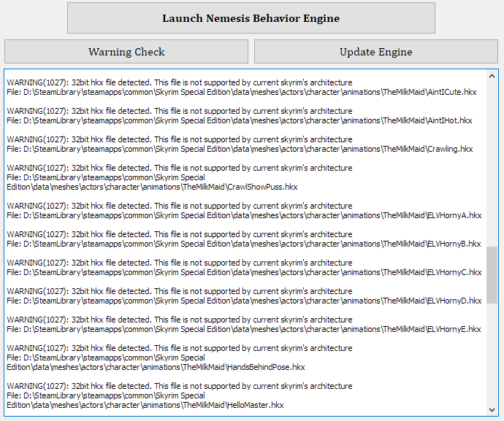Screen dimensions: 504x421
Task: Click the Update Engine button
Action: point(376,52)
